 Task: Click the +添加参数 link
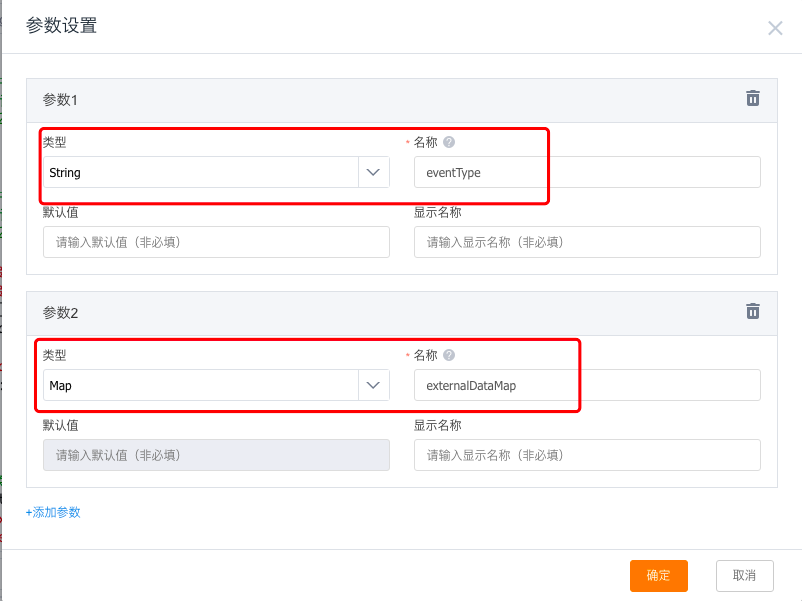[53, 512]
